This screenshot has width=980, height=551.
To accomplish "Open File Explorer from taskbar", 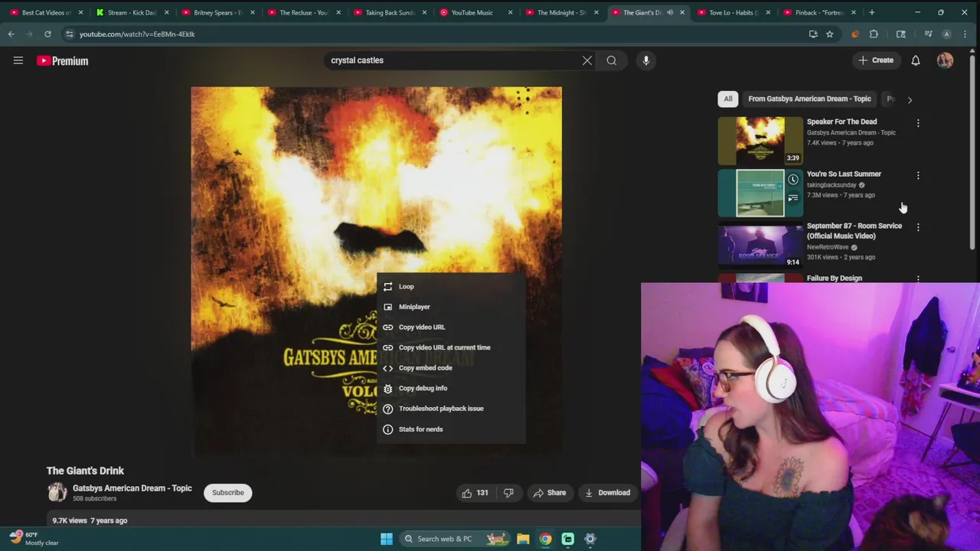I will (523, 539).
